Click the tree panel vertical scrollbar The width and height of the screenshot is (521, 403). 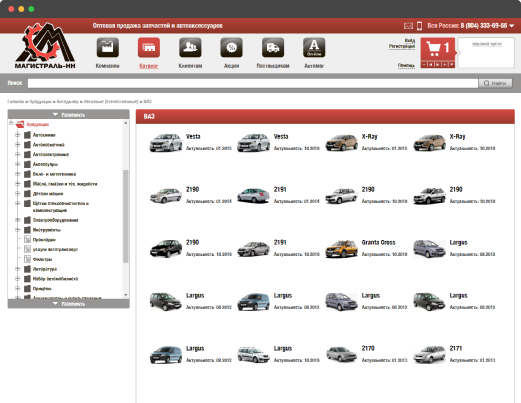point(125,216)
